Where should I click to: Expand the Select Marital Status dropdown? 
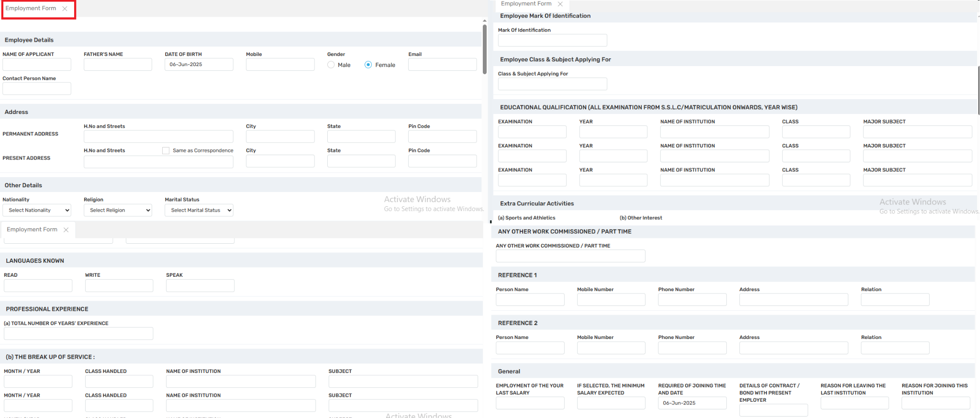pos(199,210)
